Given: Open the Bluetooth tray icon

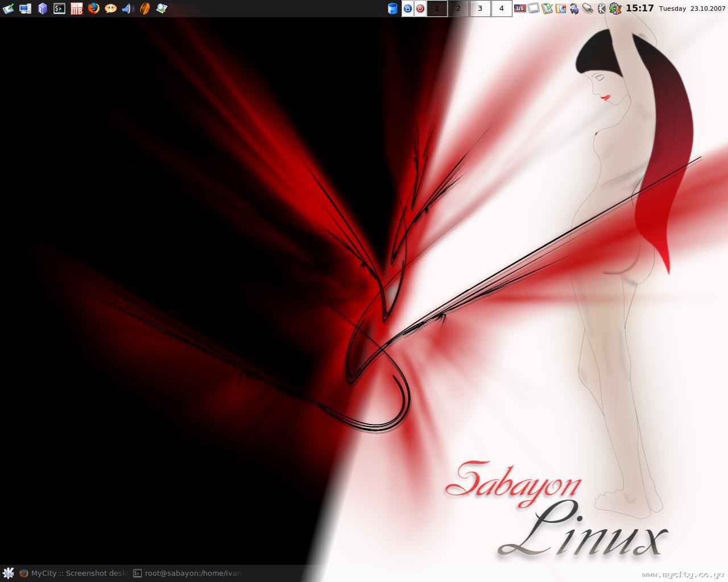Looking at the screenshot, I should [601, 9].
